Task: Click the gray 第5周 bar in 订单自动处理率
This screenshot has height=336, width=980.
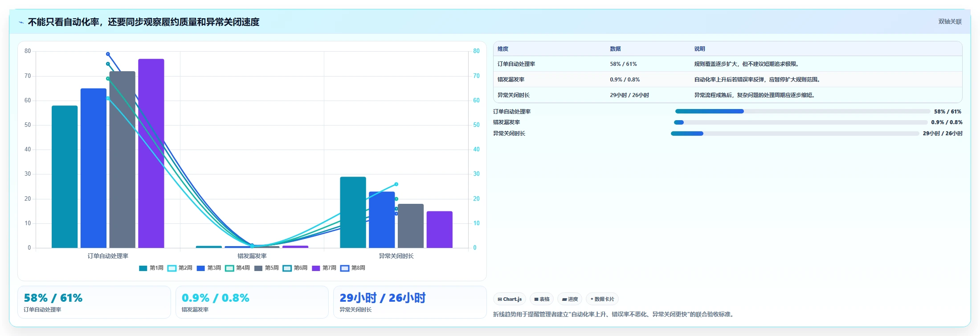Action: click(122, 160)
